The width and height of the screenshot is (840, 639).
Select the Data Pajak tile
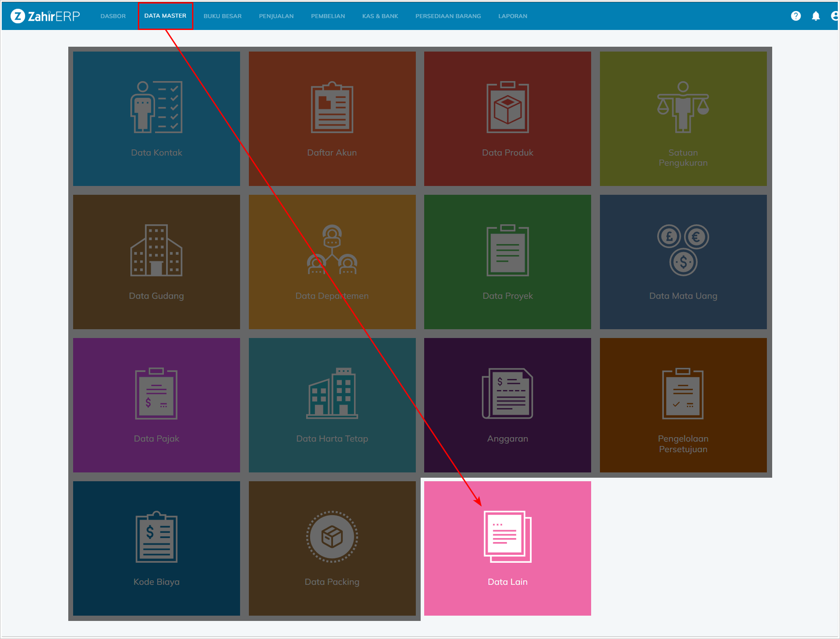point(156,405)
